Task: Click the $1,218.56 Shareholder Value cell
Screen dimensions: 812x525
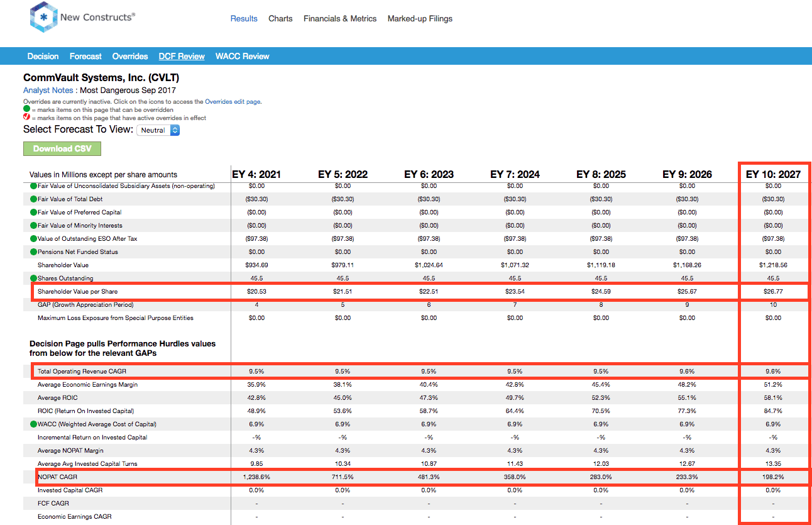Action: [x=773, y=265]
